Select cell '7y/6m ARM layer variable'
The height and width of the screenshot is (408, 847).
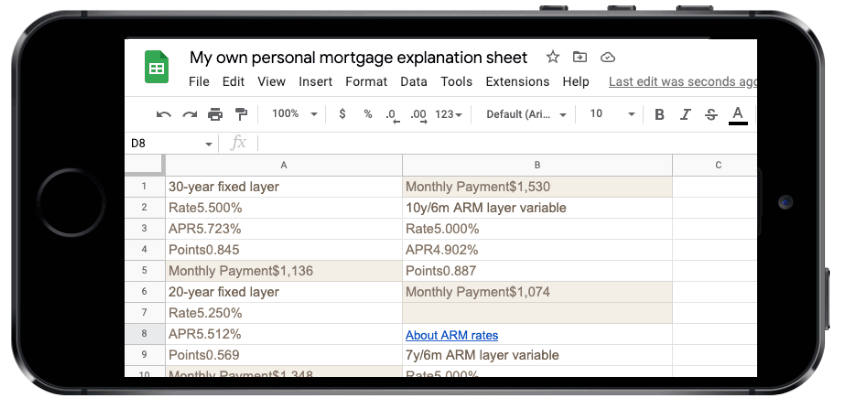click(537, 356)
